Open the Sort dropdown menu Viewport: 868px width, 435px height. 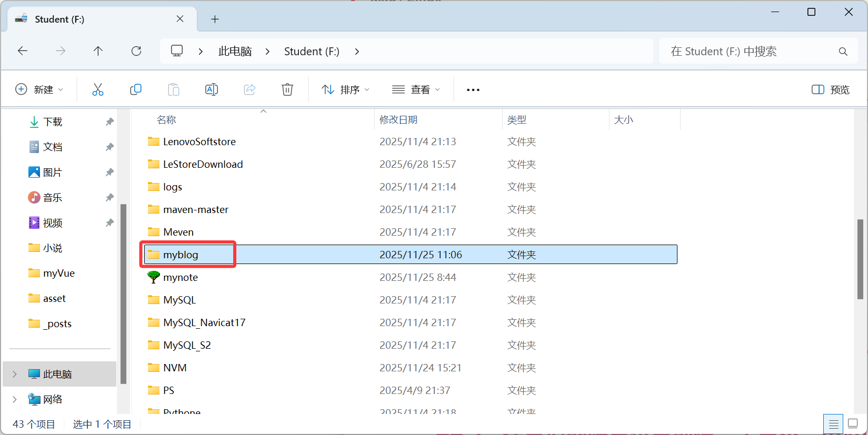pyautogui.click(x=345, y=89)
